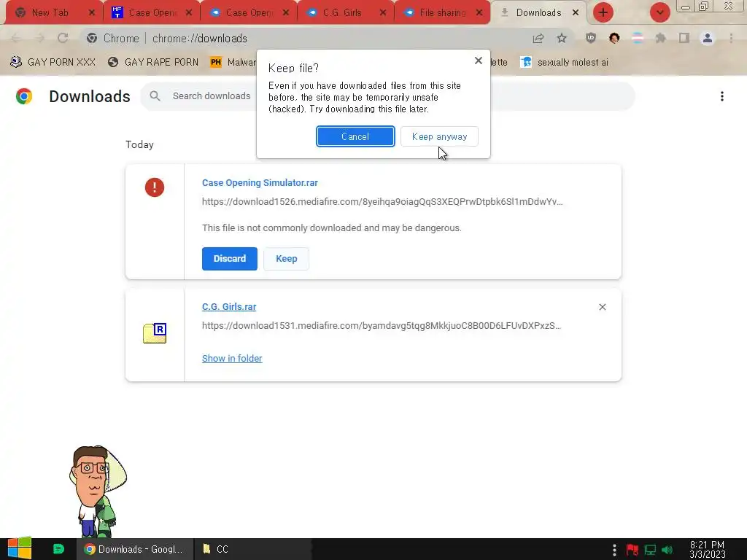
Task: Remove C.G. Girls.rar from downloads list
Action: click(x=602, y=307)
